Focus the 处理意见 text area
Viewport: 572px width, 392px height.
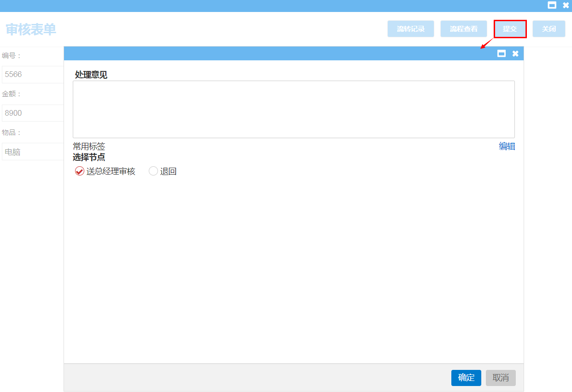click(x=293, y=109)
